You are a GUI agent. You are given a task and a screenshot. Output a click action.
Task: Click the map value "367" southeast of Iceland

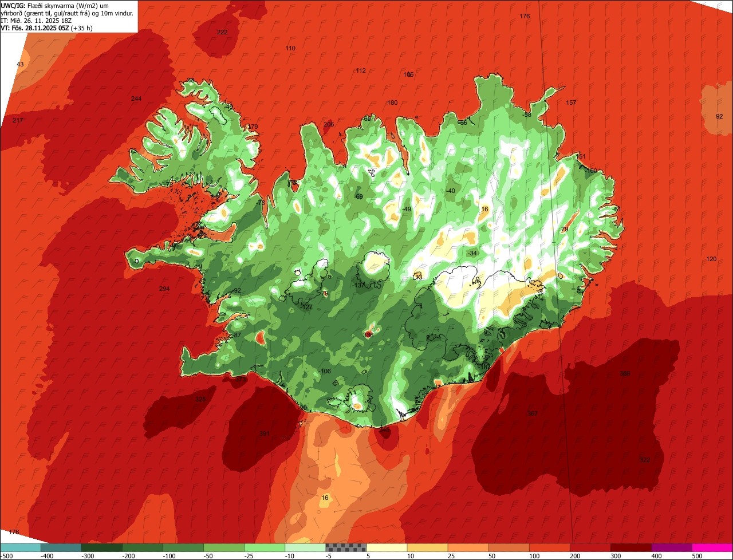[x=533, y=413]
